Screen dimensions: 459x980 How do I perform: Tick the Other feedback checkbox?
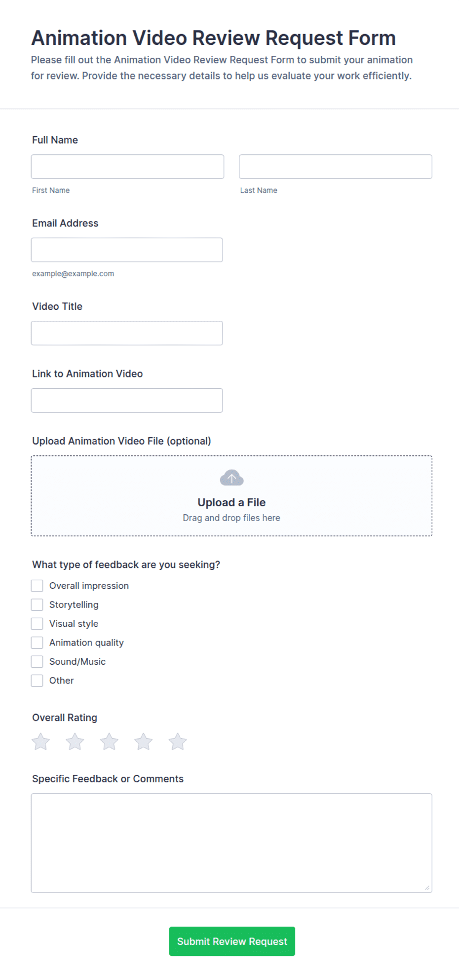click(37, 680)
